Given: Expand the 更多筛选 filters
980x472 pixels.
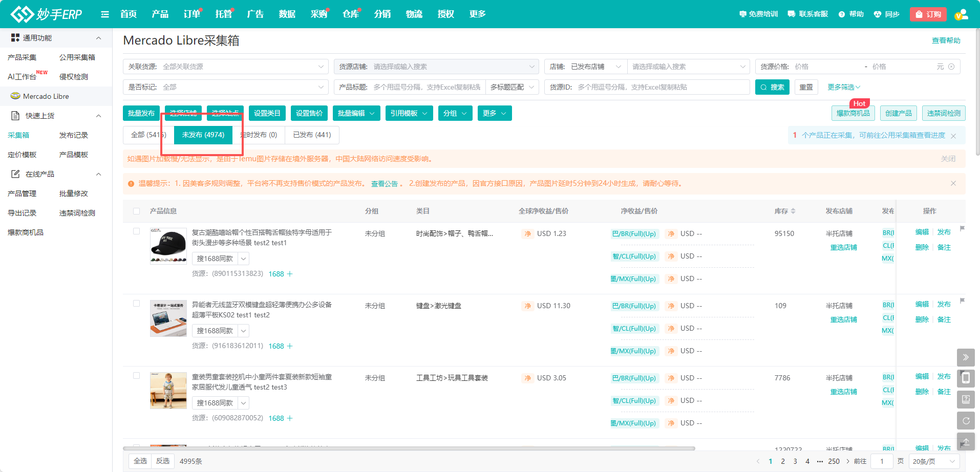Looking at the screenshot, I should pyautogui.click(x=844, y=87).
